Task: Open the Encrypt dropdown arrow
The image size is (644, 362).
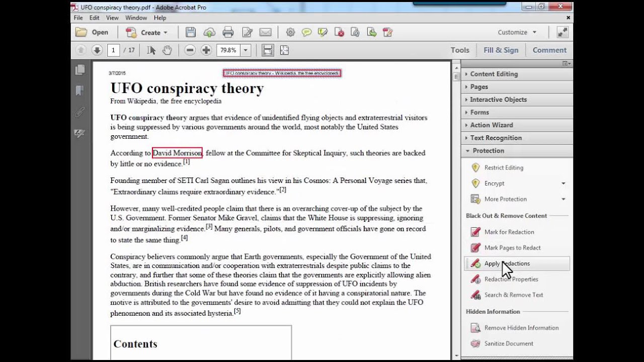Action: [x=563, y=184]
